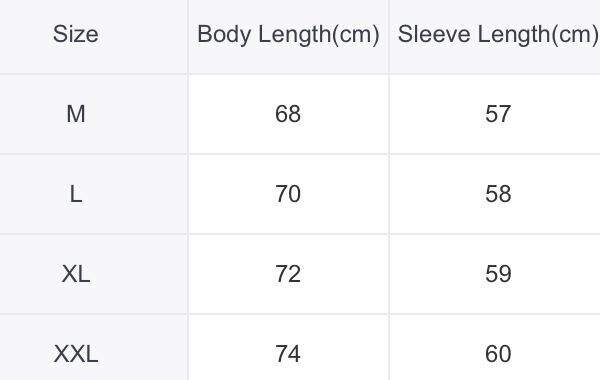Screen dimensions: 600x380
Task: Select body length value 72
Action: [x=288, y=274]
